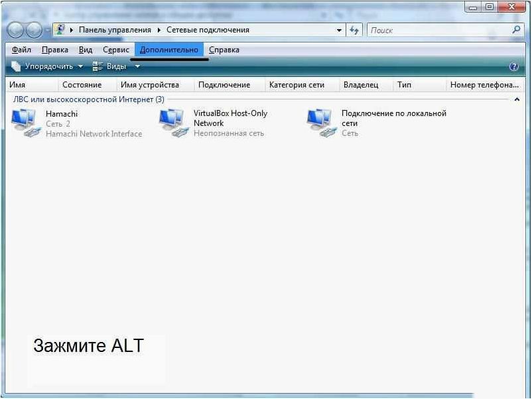
Task: Sort by the Имя устройства column header
Action: (x=155, y=85)
